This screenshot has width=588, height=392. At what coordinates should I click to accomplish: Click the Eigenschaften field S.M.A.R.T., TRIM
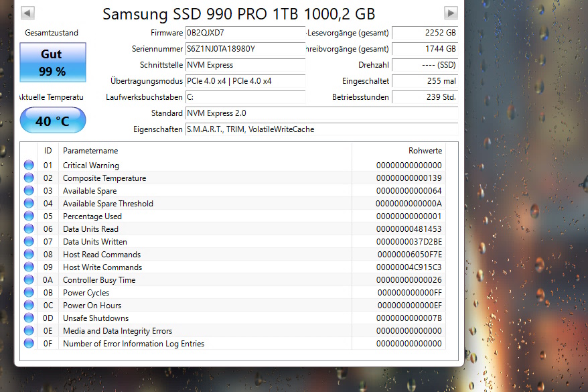point(321,129)
